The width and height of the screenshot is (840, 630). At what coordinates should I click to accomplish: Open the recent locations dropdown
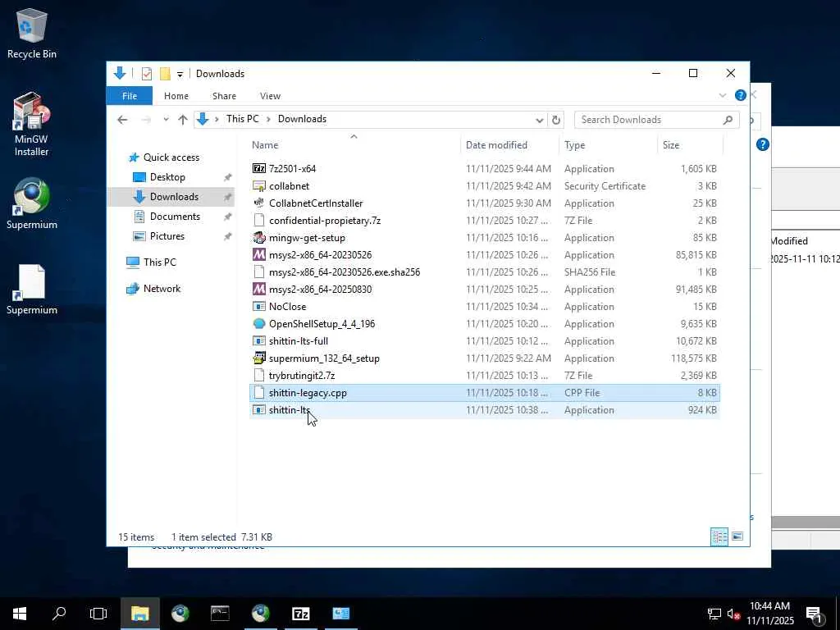(x=166, y=120)
